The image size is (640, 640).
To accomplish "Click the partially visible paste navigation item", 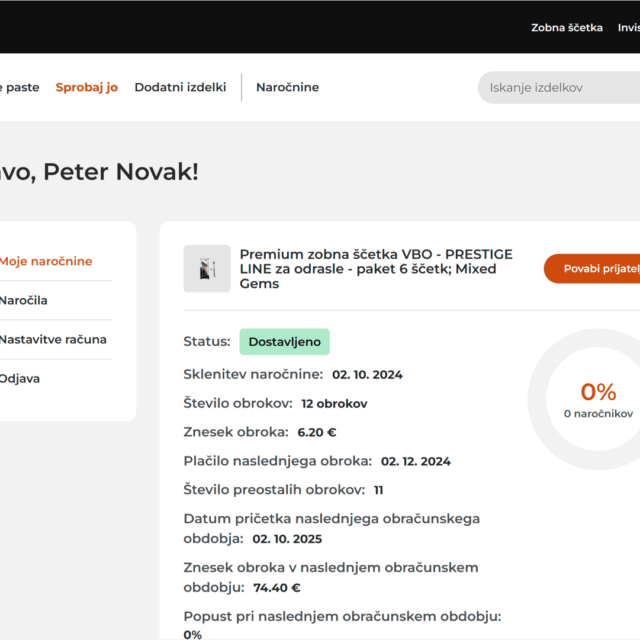I will pos(20,87).
